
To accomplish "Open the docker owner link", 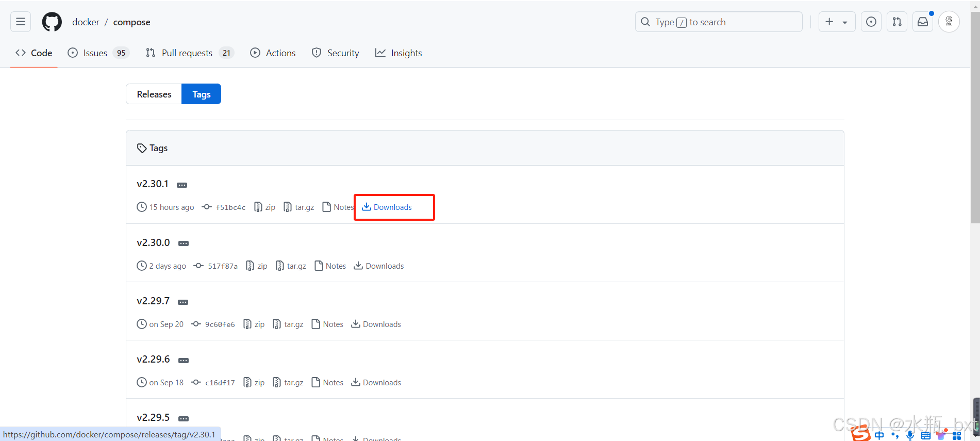I will pos(86,22).
